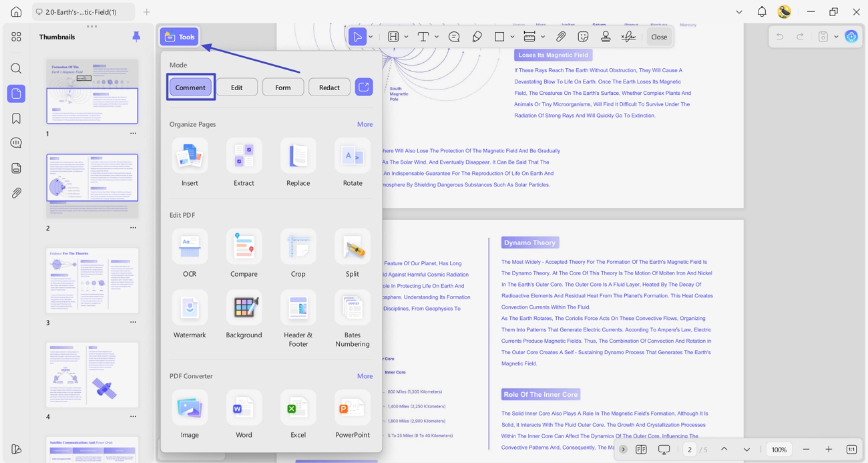Select the cursor pointer tool

point(357,37)
